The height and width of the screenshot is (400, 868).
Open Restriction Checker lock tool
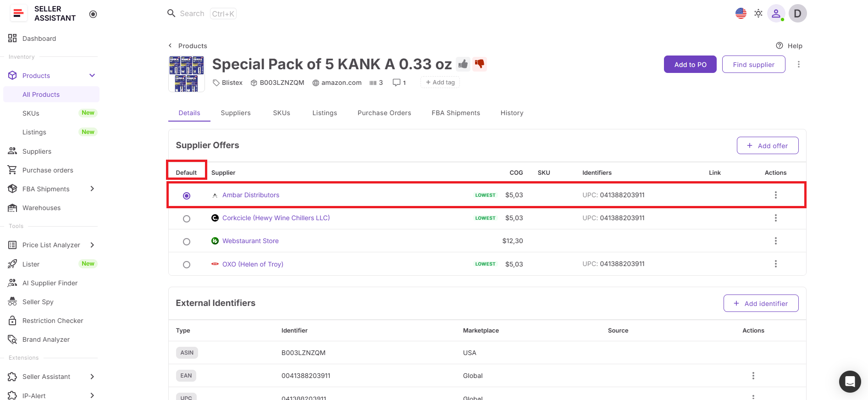53,321
